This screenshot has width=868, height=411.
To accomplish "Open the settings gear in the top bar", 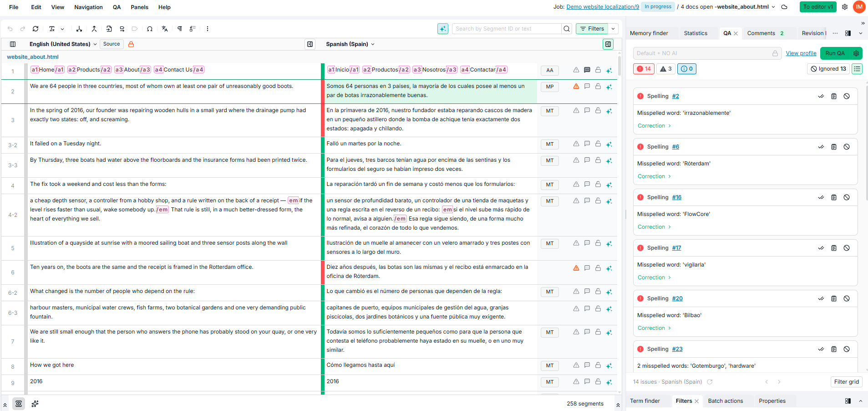I will click(845, 7).
